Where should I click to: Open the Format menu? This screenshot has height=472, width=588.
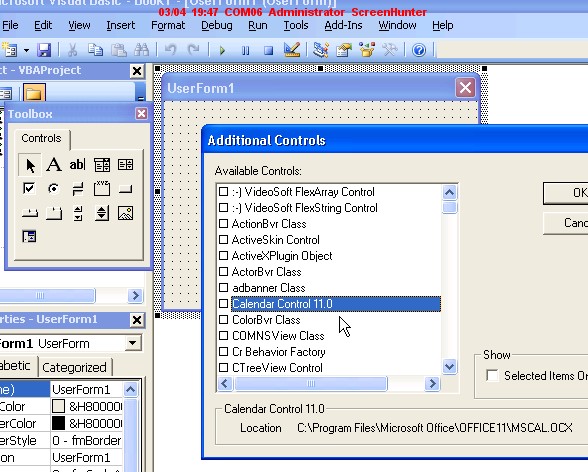(168, 25)
